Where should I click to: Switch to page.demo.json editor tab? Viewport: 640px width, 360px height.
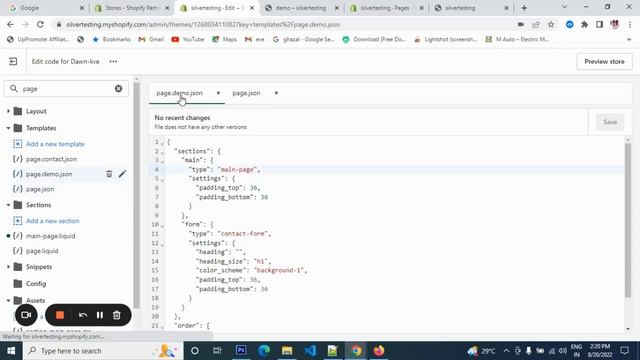pos(180,93)
